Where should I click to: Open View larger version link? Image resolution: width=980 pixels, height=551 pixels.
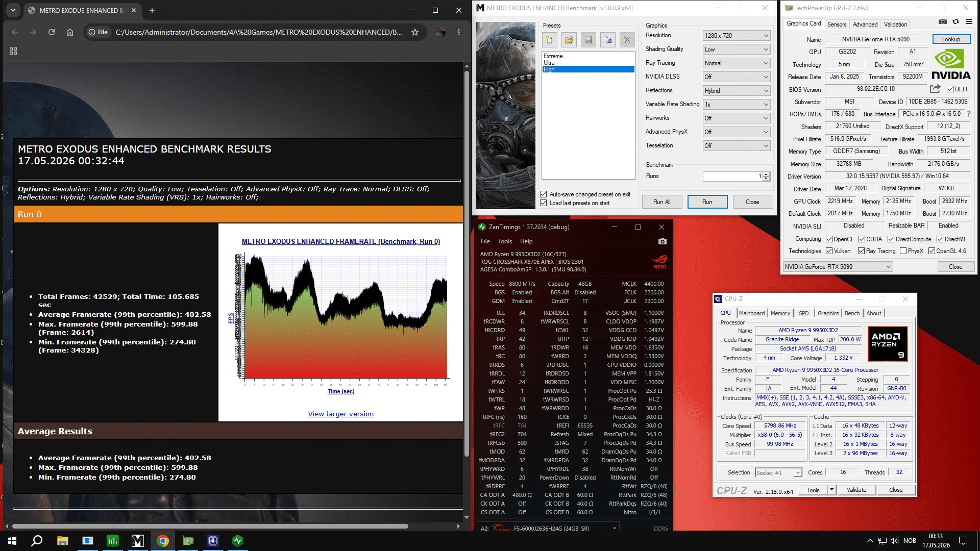[x=341, y=414]
